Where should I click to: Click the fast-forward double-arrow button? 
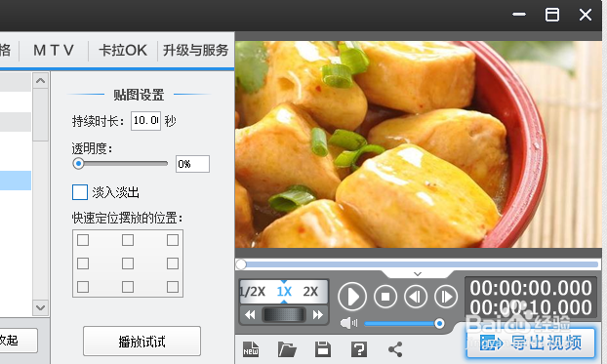(318, 315)
